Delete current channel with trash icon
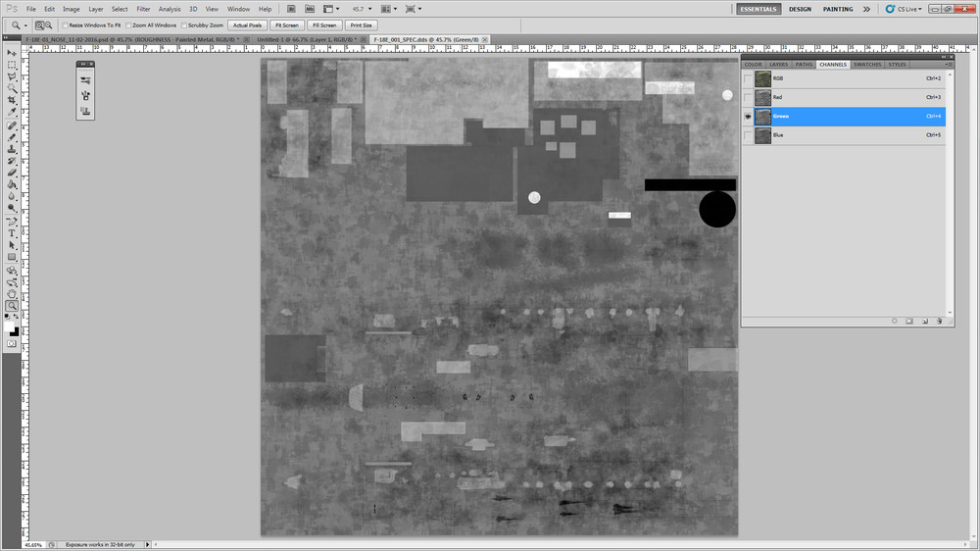This screenshot has height=551, width=980. (940, 321)
